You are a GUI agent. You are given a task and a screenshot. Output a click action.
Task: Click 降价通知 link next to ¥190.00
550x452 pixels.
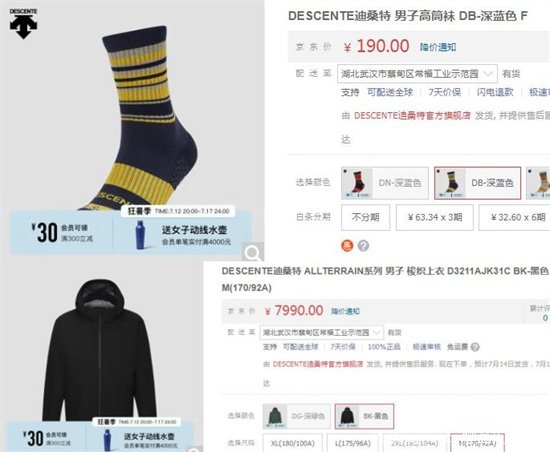(x=438, y=47)
